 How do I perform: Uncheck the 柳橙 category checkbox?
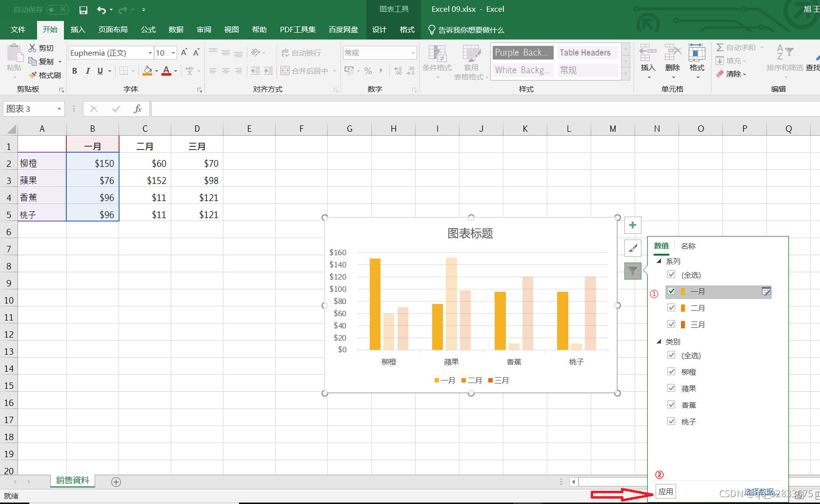coord(671,372)
